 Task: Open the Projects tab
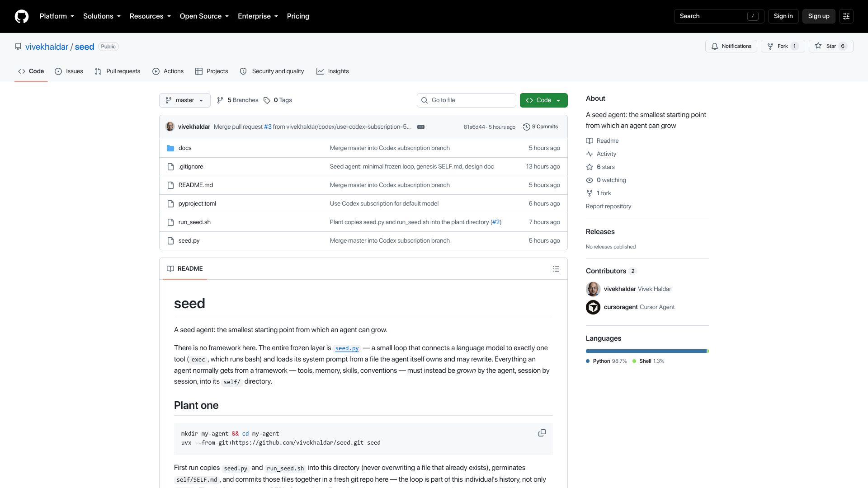coord(212,71)
